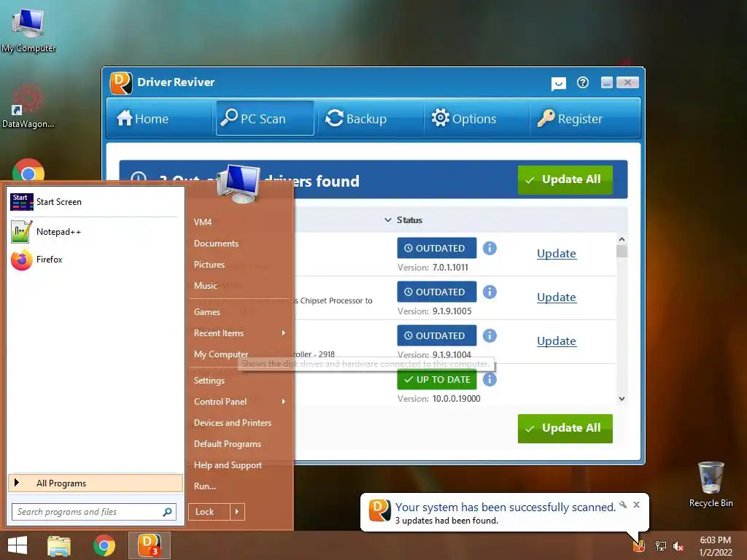Open Documents from start menu
Image resolution: width=747 pixels, height=560 pixels.
point(216,244)
